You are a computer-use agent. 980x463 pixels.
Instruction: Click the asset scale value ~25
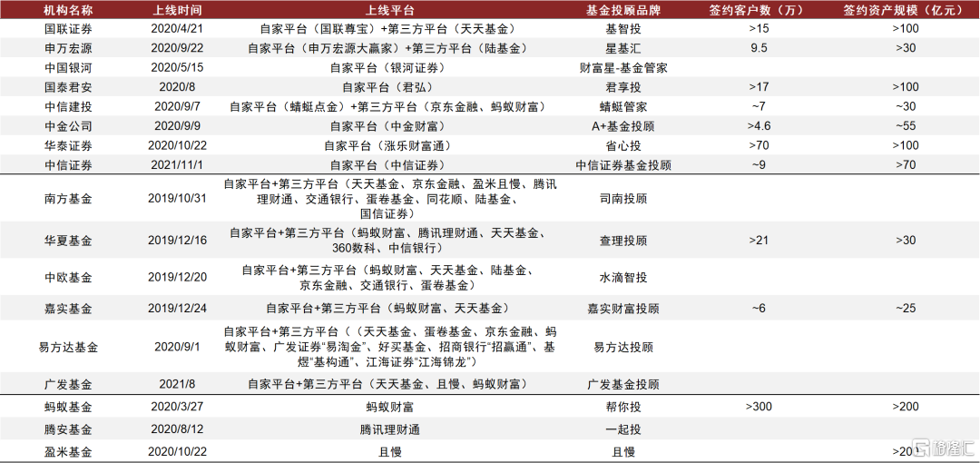click(906, 309)
